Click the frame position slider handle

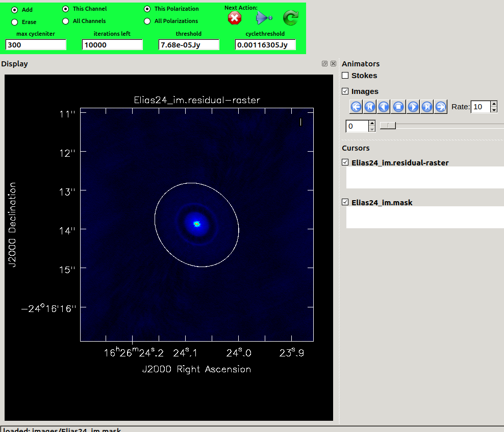pyautogui.click(x=388, y=126)
